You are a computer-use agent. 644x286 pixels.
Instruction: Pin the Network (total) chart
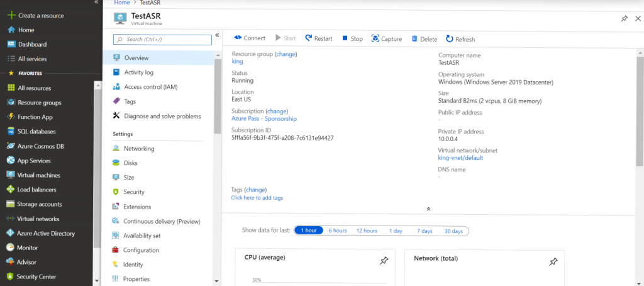[553, 261]
